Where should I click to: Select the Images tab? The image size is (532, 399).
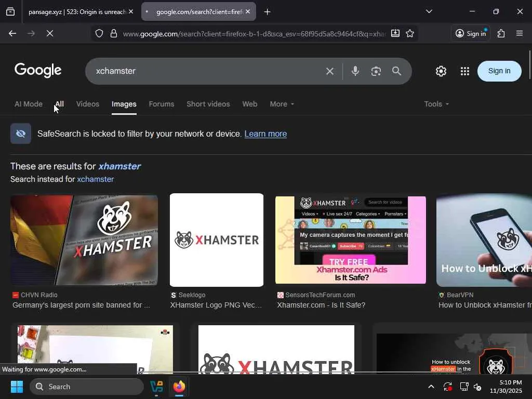point(124,104)
